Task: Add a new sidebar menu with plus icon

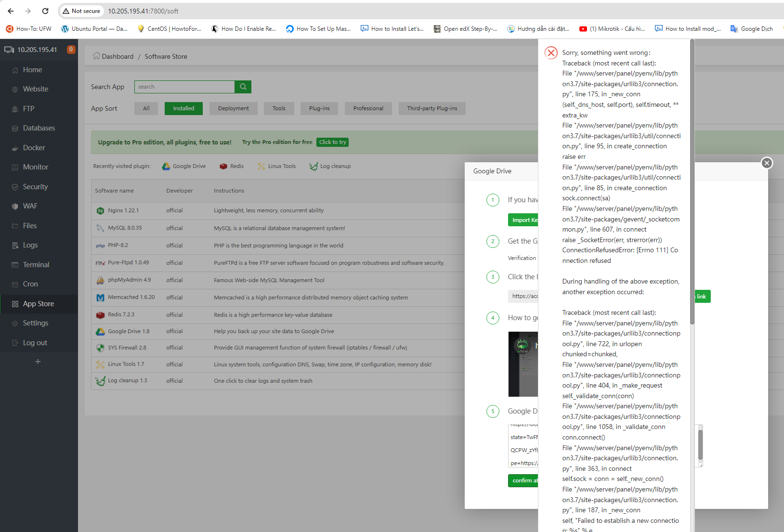Action: [38, 362]
